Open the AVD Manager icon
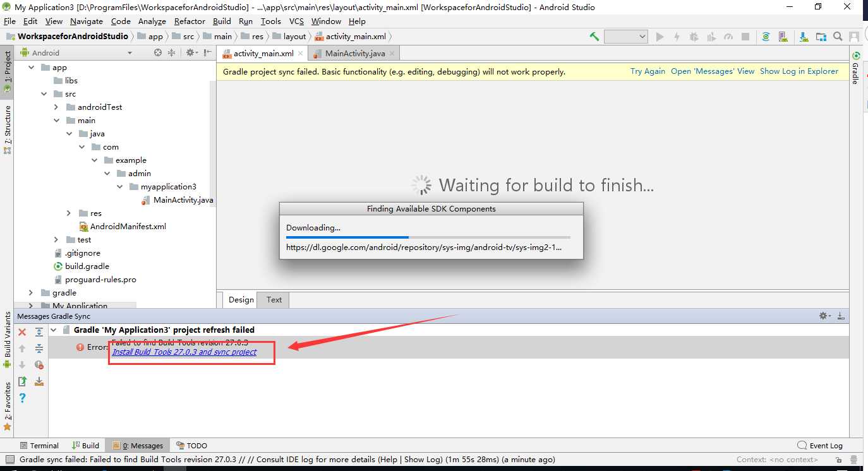The image size is (868, 471). (783, 37)
